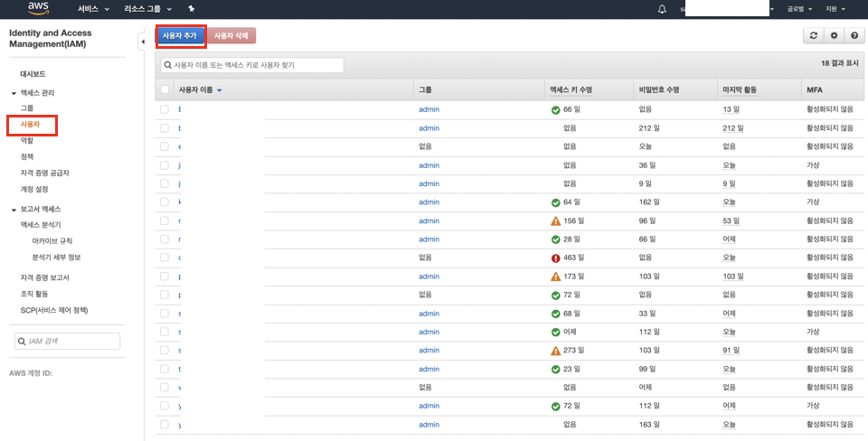Tick the checkbox for the 23 일 key row

click(x=165, y=369)
